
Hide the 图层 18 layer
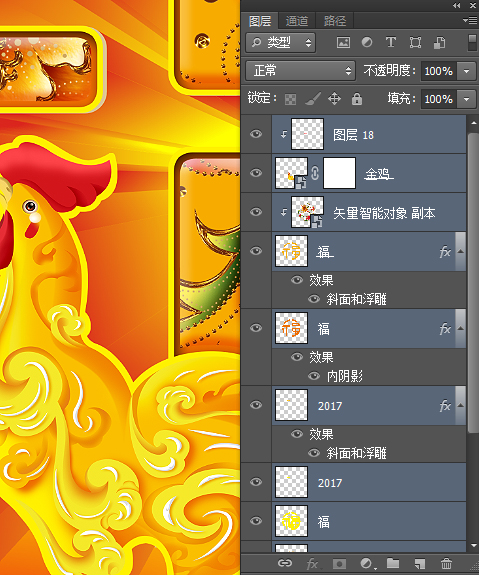(256, 134)
